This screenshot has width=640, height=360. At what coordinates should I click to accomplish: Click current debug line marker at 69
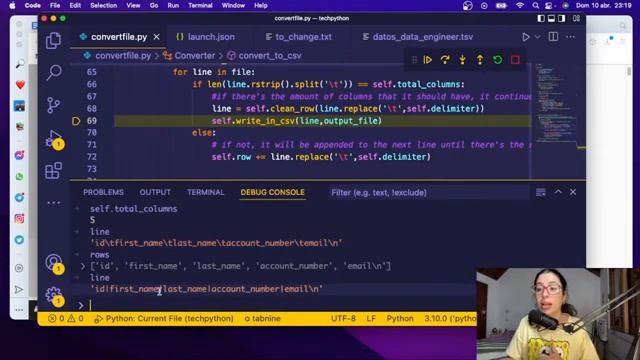click(76, 121)
